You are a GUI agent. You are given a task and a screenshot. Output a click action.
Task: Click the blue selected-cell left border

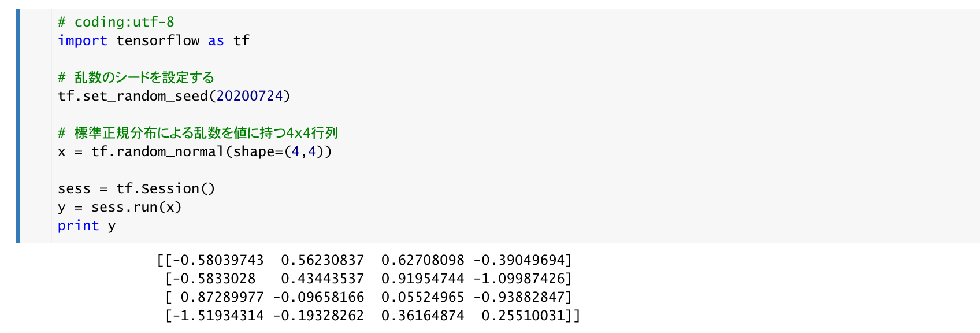(x=18, y=125)
